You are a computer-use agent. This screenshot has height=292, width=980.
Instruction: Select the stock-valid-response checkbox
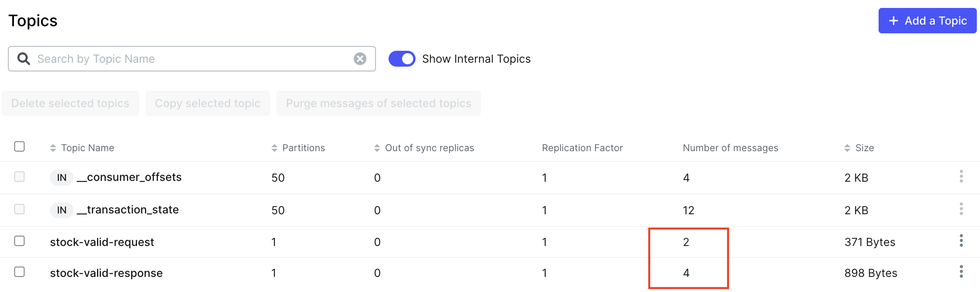click(19, 272)
